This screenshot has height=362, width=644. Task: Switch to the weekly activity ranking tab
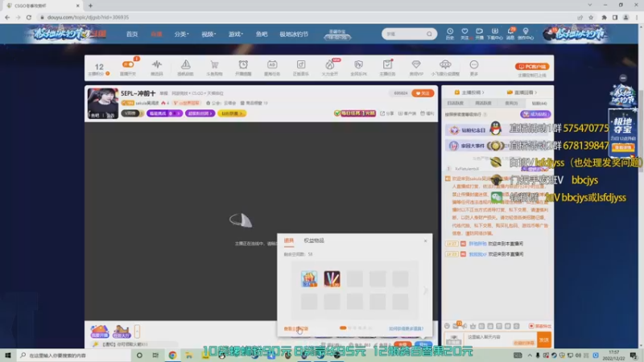[x=483, y=103]
